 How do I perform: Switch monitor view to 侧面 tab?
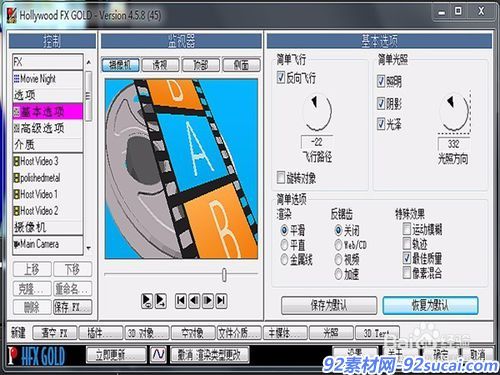point(242,65)
